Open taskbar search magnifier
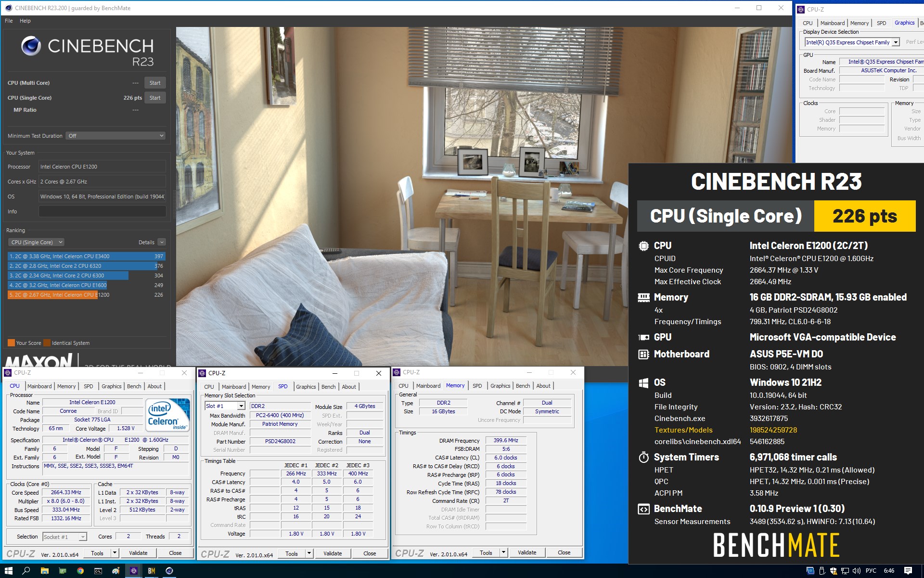The width and height of the screenshot is (924, 578). tap(26, 571)
